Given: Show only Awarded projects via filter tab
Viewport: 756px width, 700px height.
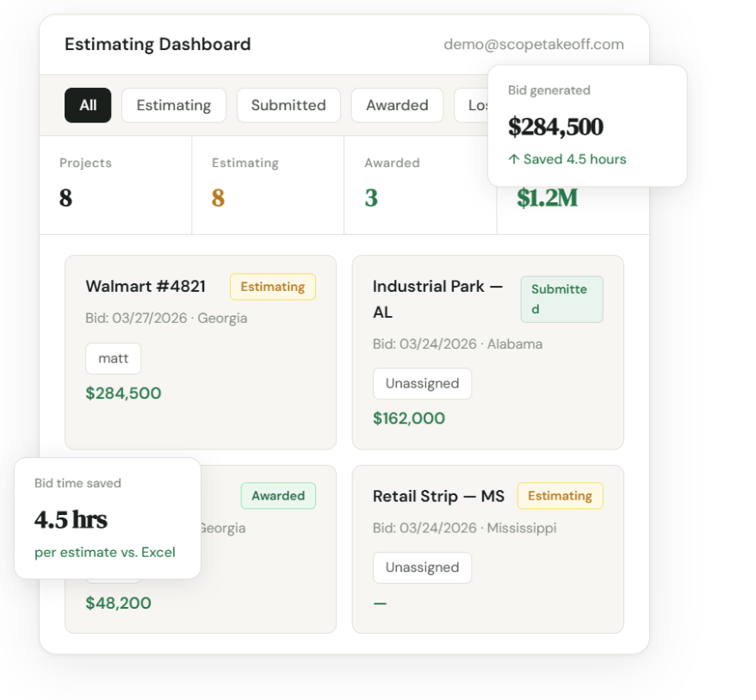Looking at the screenshot, I should pos(397,105).
